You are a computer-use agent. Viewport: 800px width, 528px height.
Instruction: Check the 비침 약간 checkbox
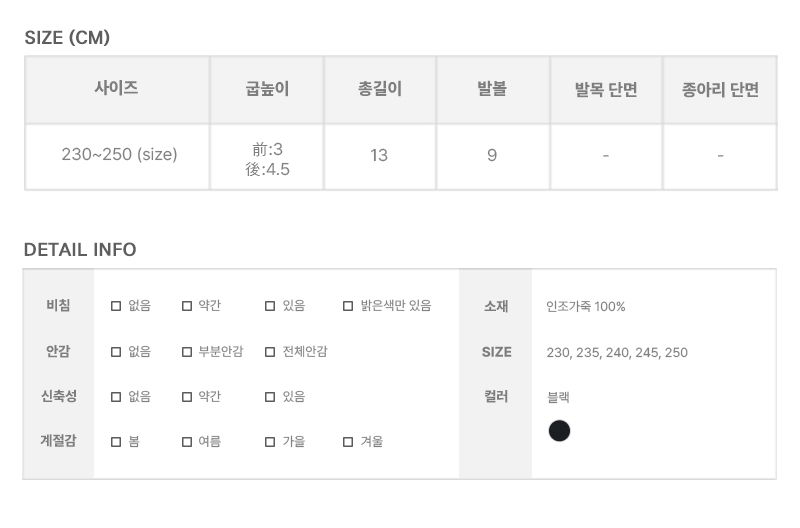point(187,306)
